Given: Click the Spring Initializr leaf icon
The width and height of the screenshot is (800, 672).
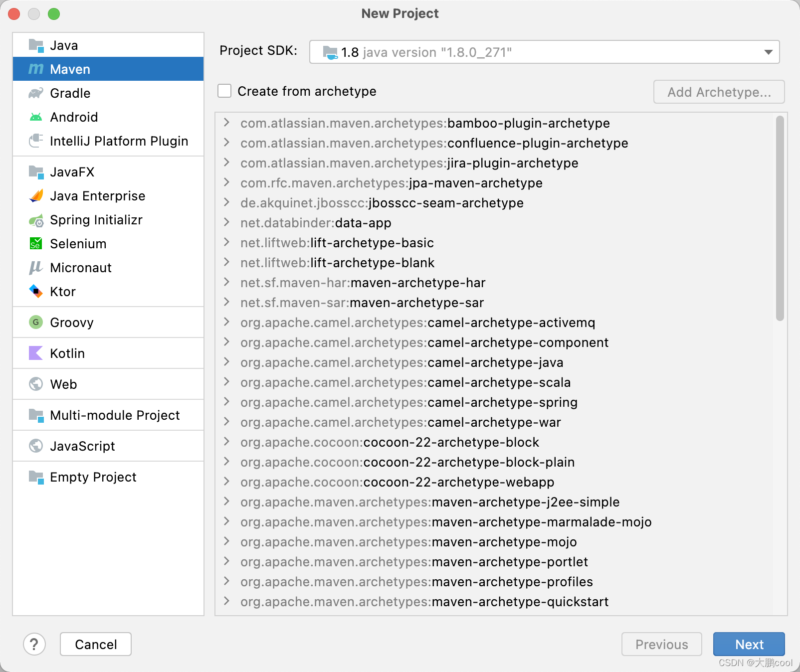Looking at the screenshot, I should (x=36, y=220).
